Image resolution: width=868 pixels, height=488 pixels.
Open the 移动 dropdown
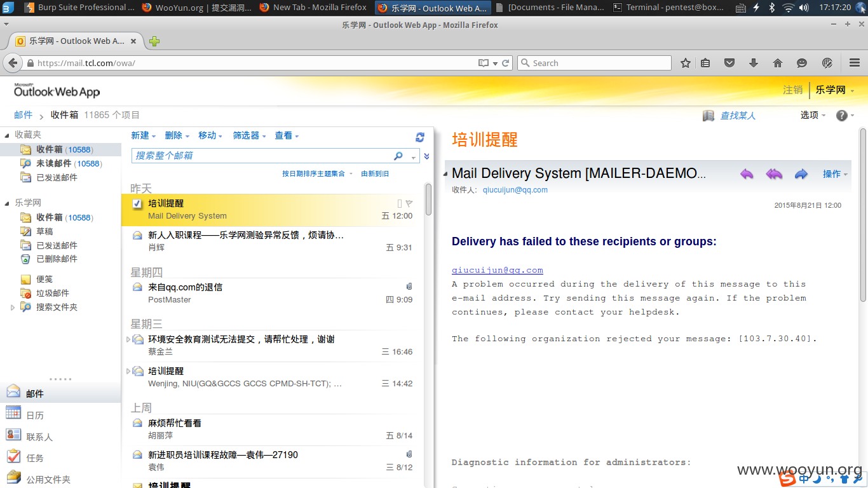tap(210, 135)
